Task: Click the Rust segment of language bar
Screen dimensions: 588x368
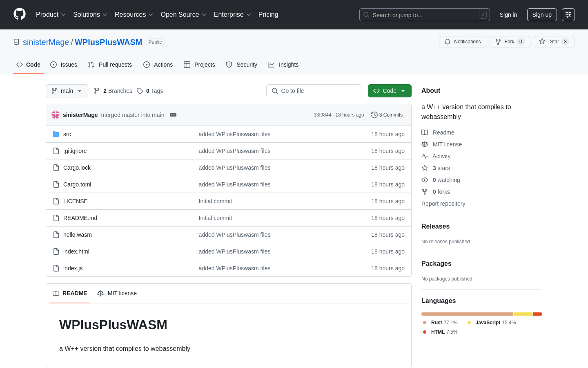Action: pos(467,314)
